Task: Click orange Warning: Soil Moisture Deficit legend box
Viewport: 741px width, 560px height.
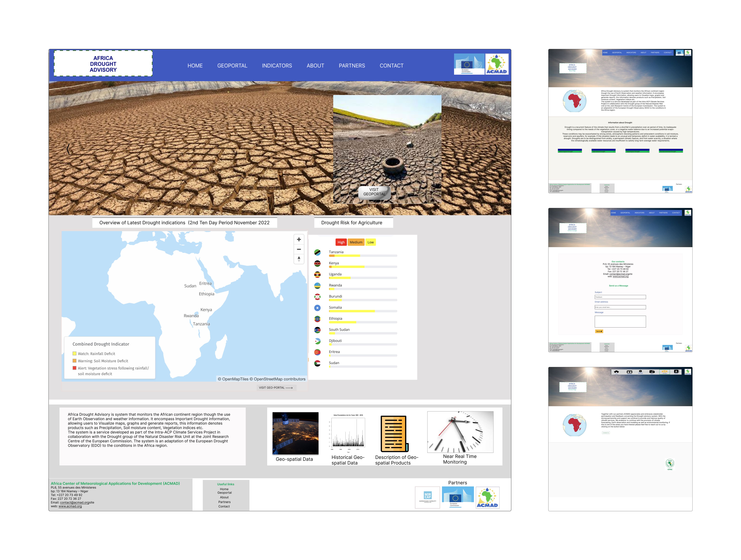Action: coord(74,361)
